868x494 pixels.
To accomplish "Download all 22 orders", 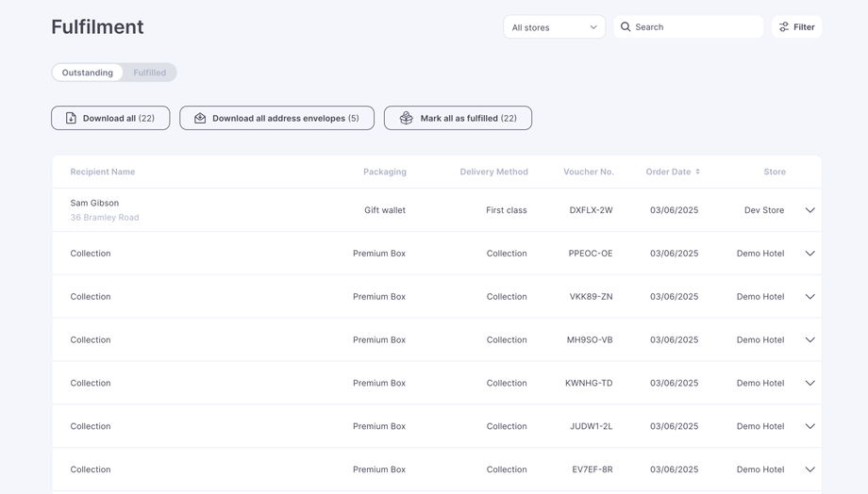I will (110, 118).
